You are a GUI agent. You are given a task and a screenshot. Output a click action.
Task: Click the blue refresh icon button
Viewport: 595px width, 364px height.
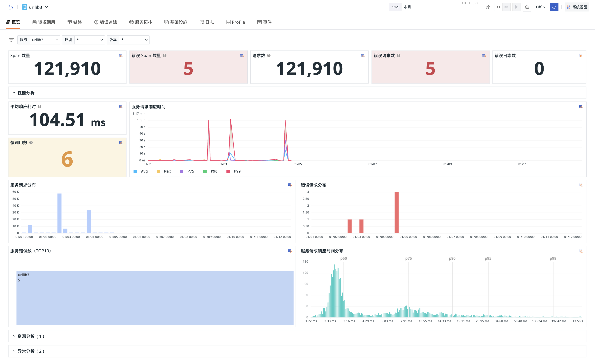click(554, 7)
